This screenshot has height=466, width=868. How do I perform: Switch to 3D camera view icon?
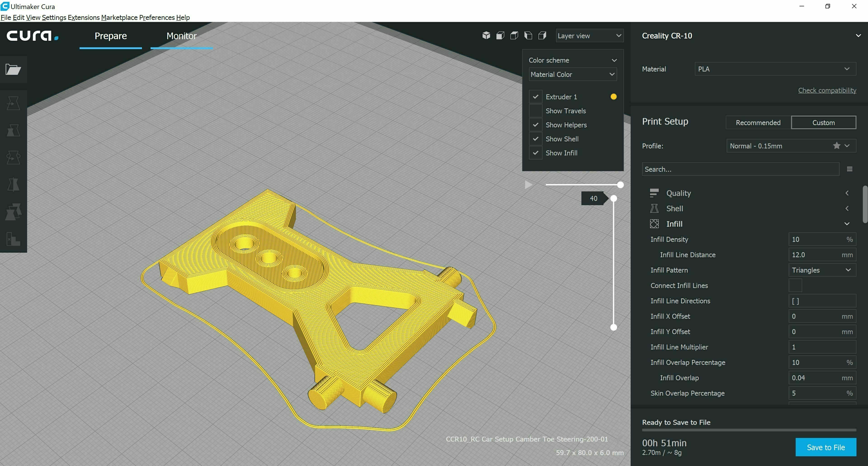click(486, 36)
